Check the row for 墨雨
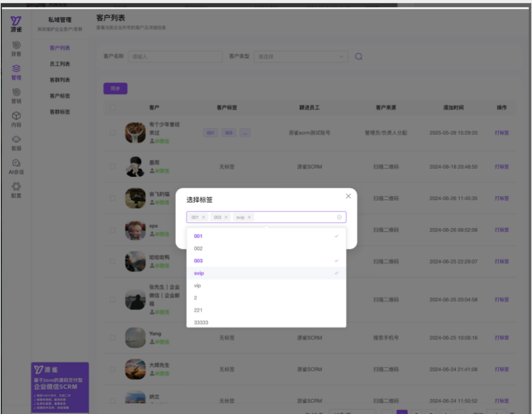This screenshot has width=532, height=414. (x=113, y=167)
